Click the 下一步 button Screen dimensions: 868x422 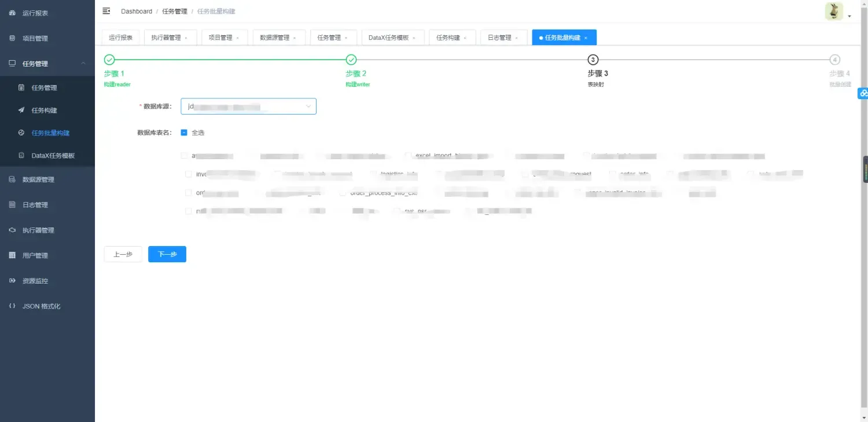pos(167,254)
